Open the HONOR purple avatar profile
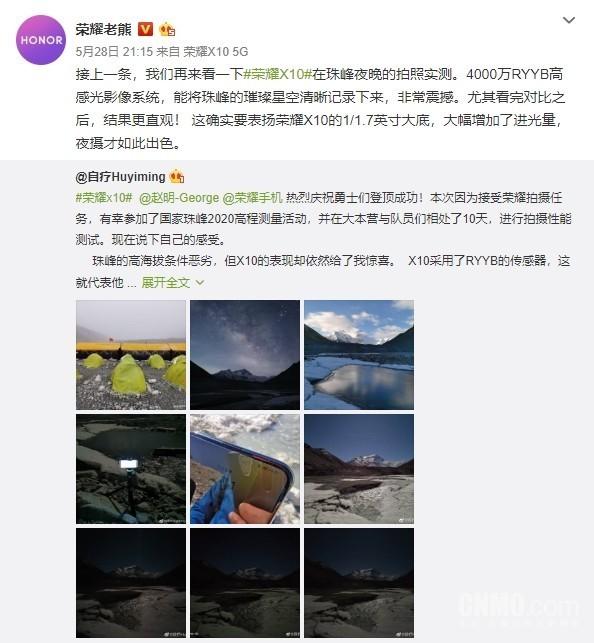 point(41,40)
